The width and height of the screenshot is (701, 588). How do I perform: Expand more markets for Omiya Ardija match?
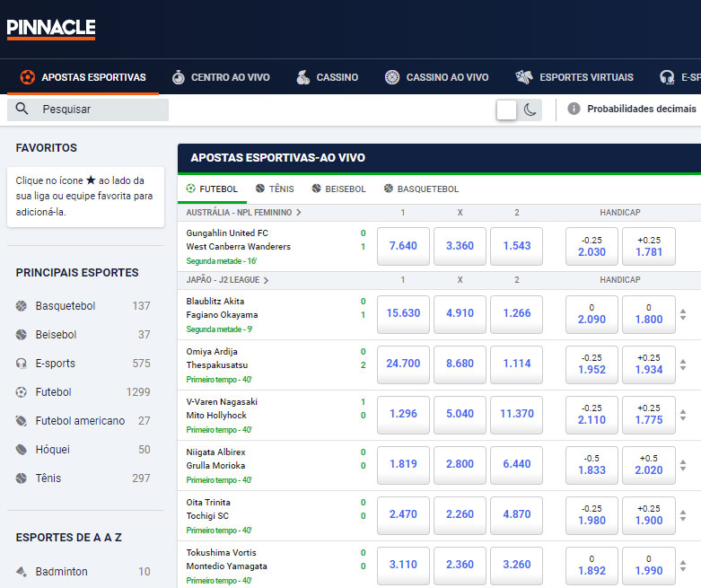683,364
